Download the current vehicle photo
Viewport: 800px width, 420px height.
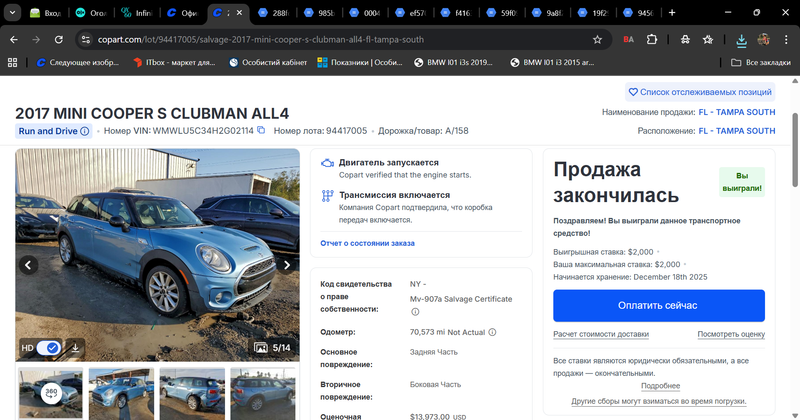75,348
